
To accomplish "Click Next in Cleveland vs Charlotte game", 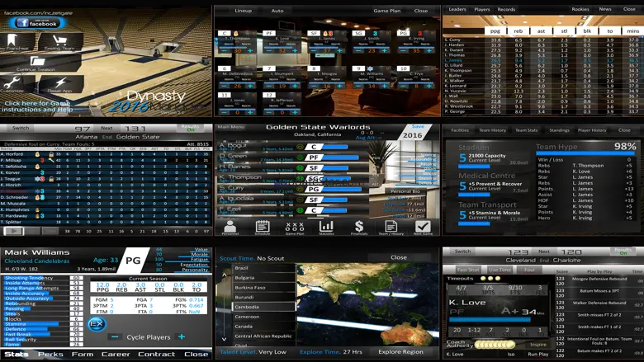I will (544, 252).
